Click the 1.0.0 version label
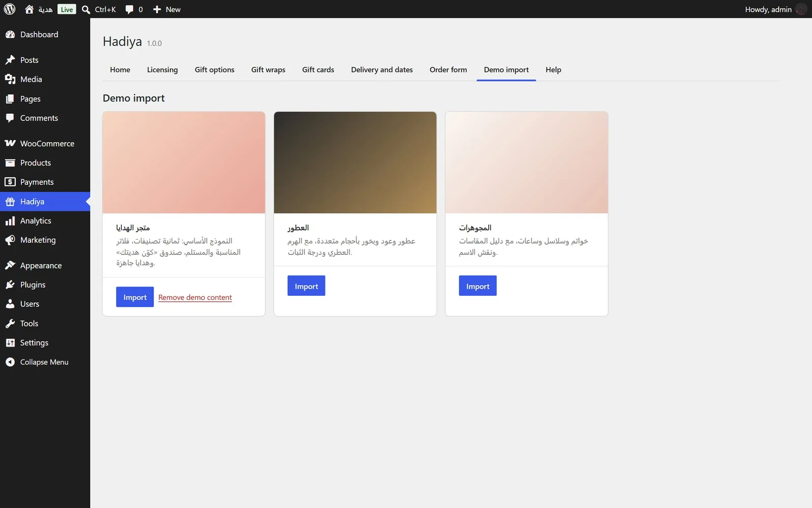Image resolution: width=812 pixels, height=508 pixels. (154, 44)
